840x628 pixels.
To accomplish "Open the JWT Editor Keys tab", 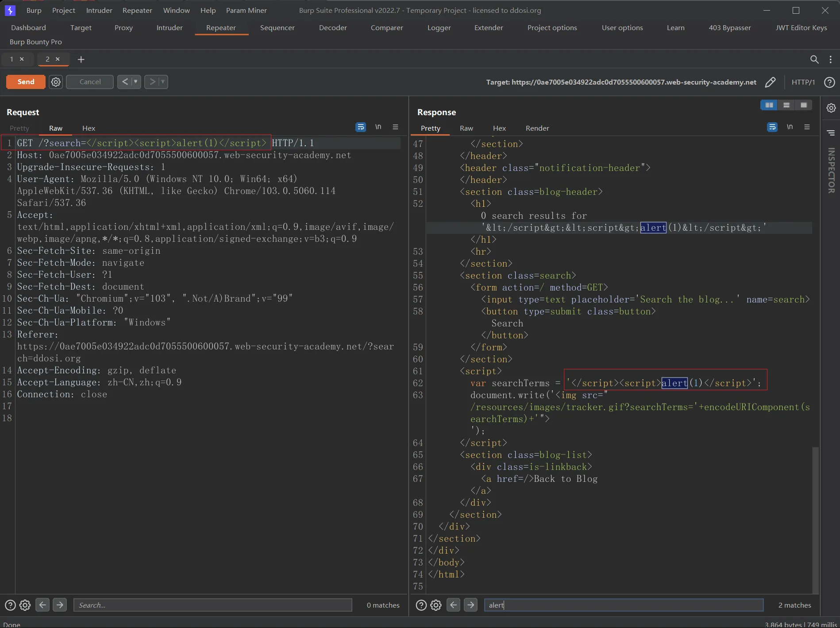I will (x=801, y=27).
